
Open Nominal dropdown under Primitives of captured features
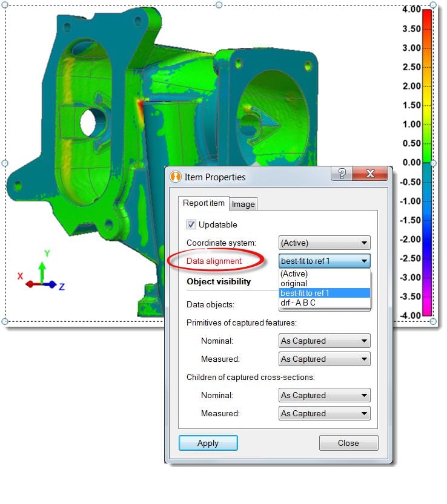pyautogui.click(x=325, y=341)
